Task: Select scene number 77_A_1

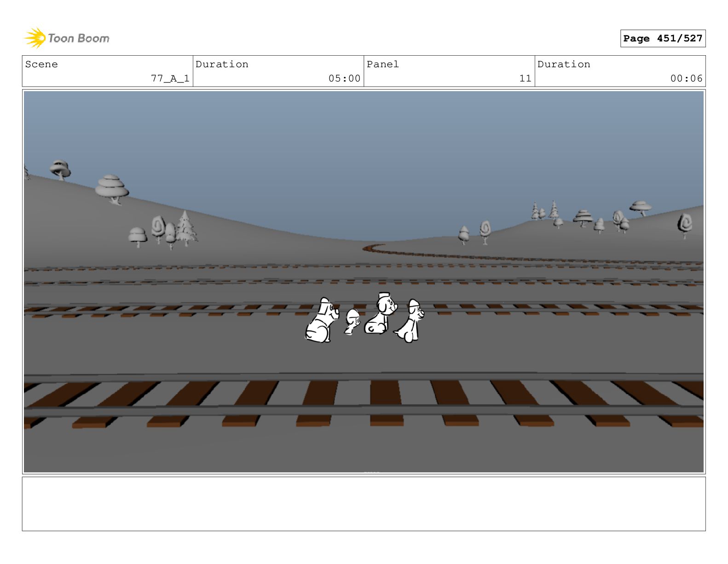Action: click(170, 79)
